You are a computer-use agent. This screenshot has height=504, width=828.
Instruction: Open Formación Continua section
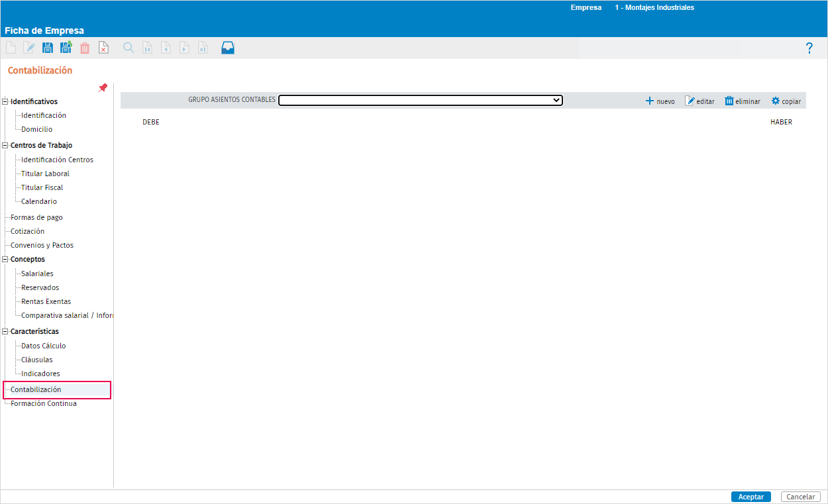click(44, 403)
